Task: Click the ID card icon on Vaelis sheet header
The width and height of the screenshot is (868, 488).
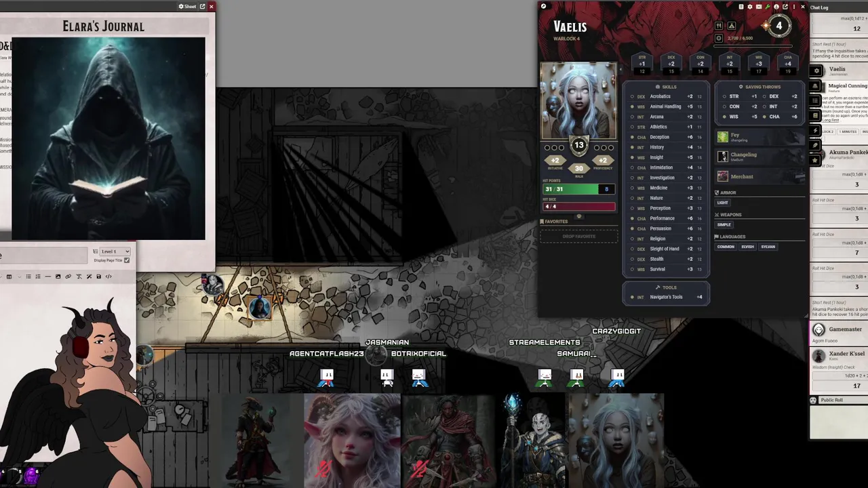Action: click(x=759, y=7)
